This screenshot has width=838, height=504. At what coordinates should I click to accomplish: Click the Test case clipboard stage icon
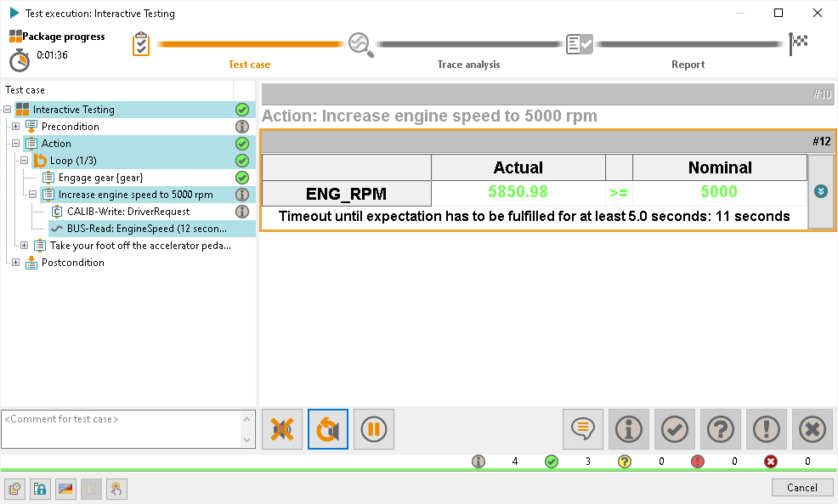(x=141, y=44)
